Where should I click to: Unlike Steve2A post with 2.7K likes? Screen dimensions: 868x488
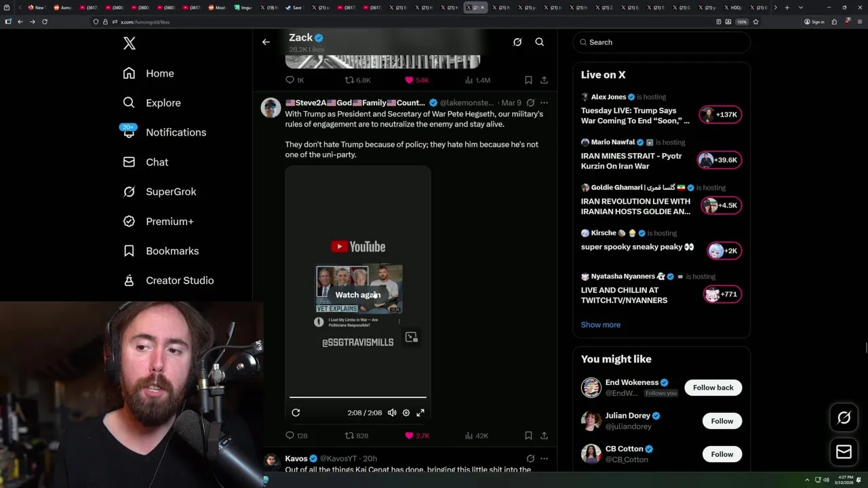(x=416, y=436)
